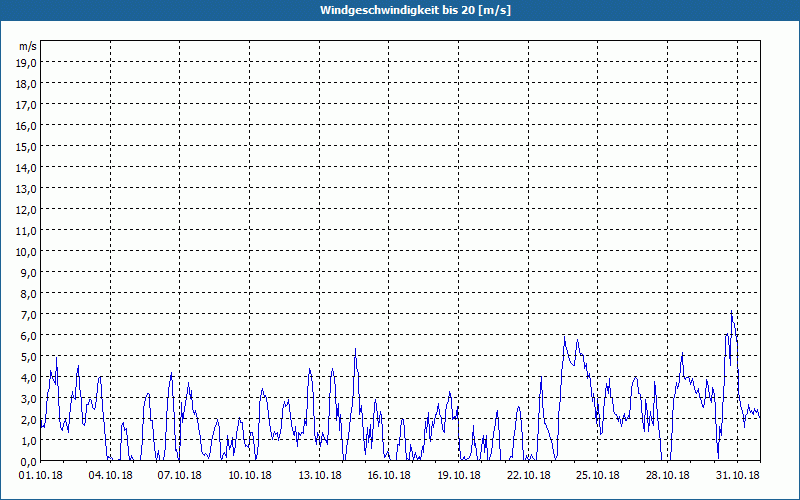Click the 22.10.18 date label

pyautogui.click(x=529, y=475)
